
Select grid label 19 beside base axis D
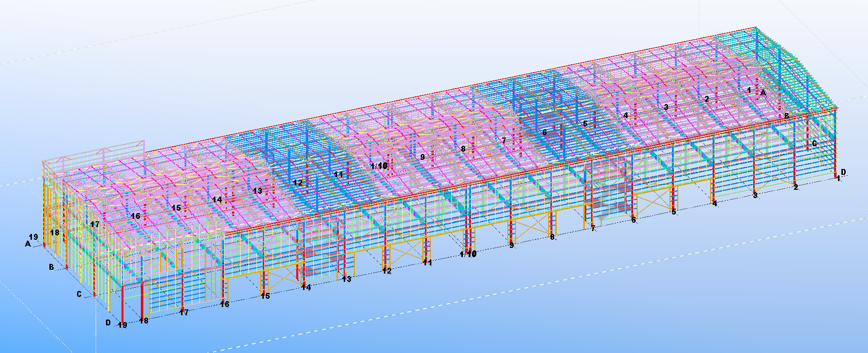coord(122,325)
